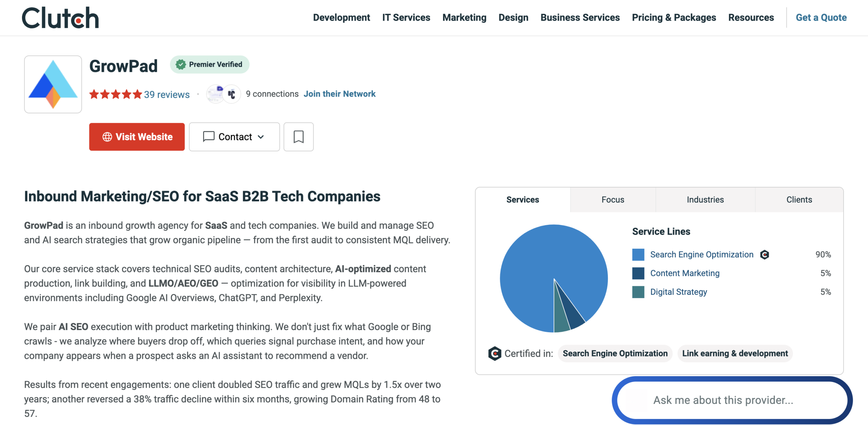Click the Search Engine Optimization certification tag
The image size is (868, 425).
(x=615, y=353)
